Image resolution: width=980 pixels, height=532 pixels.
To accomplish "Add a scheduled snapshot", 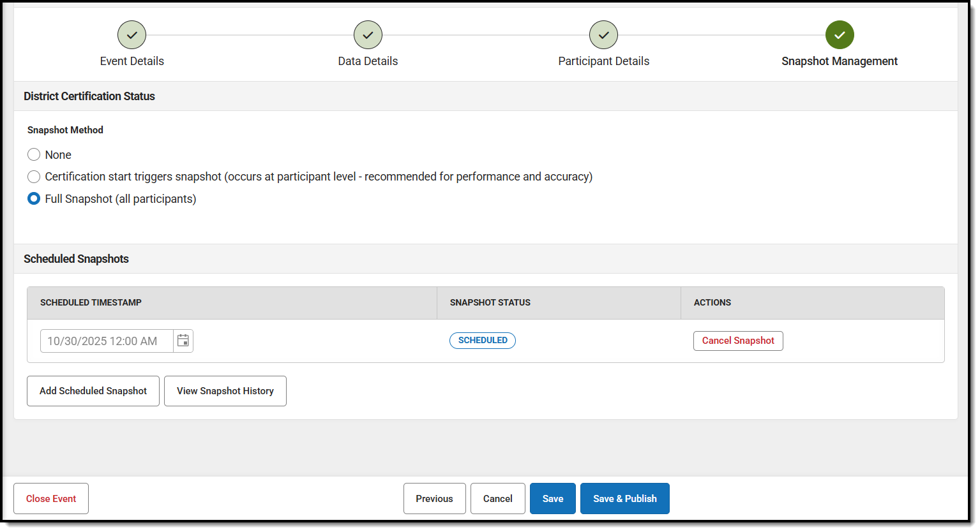I will [x=93, y=391].
